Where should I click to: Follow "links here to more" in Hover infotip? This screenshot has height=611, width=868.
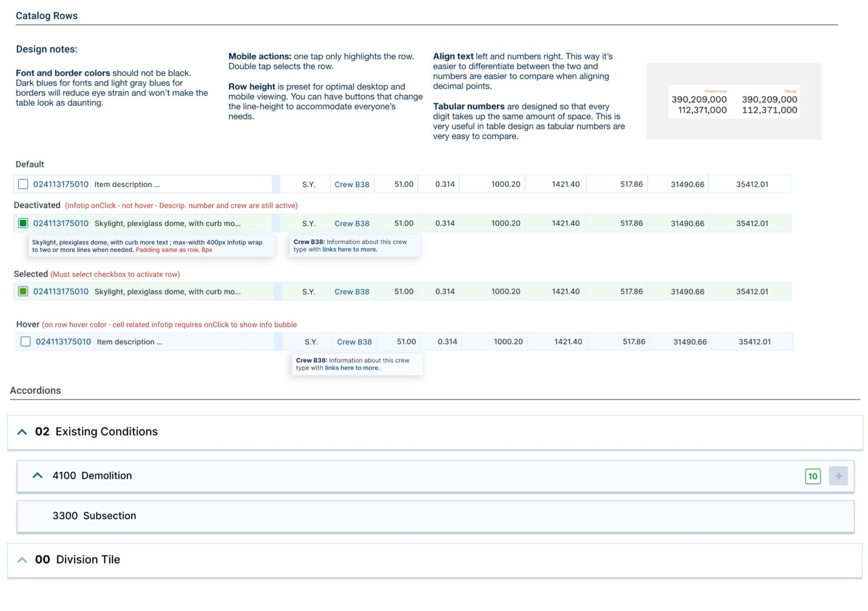[x=352, y=368]
